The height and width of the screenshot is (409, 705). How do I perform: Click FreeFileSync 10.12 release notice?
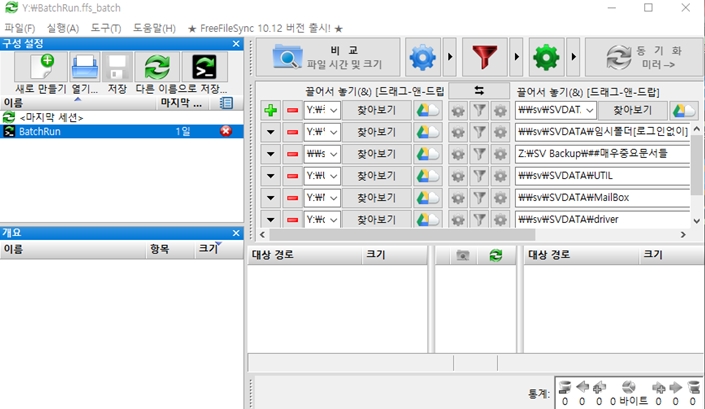265,28
